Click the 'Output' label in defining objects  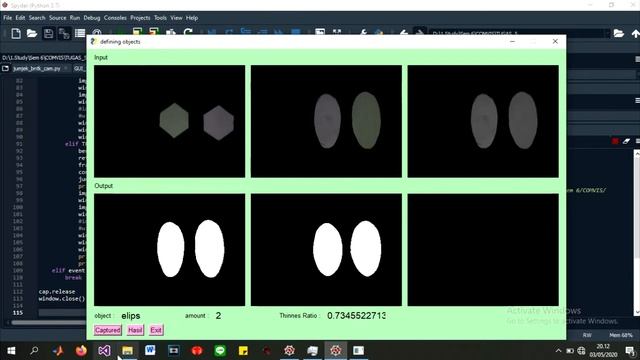(103, 186)
